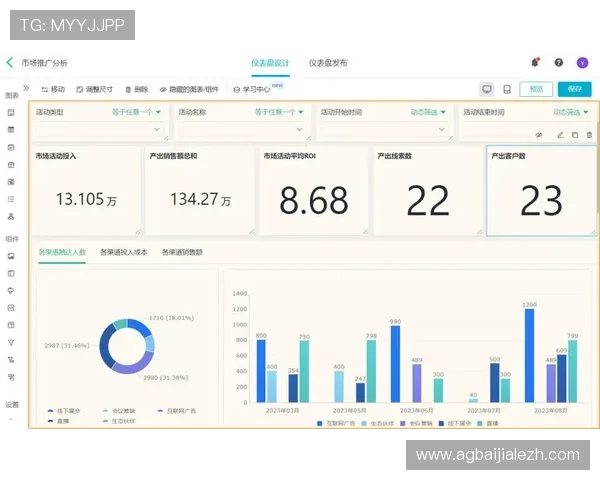The image size is (600, 480).
Task: Open 等于任意一个 condition for 活动名称
Action: (279, 112)
